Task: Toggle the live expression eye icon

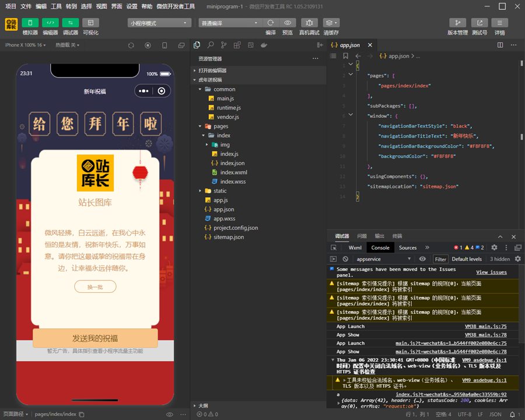Action: coord(423,259)
